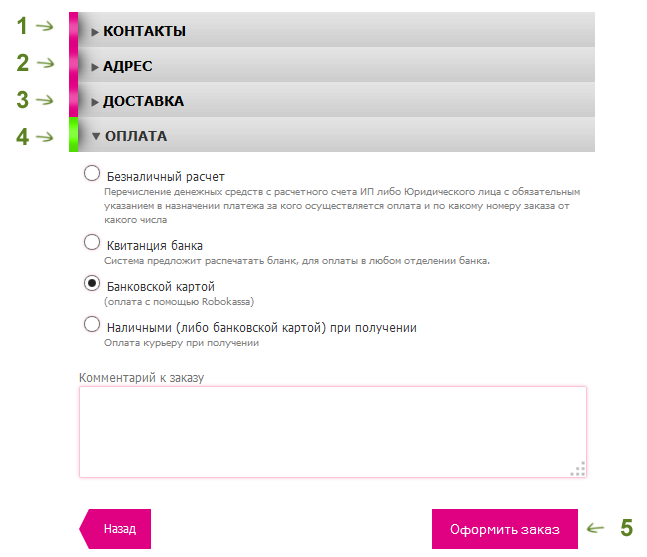This screenshot has height=557, width=647.
Task: Select Квитанция банка radio button
Action: [92, 242]
